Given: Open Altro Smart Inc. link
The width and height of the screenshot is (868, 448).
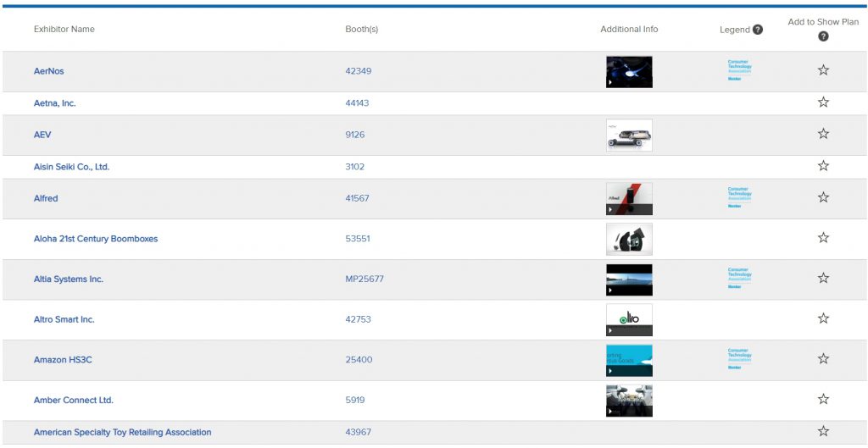Looking at the screenshot, I should [x=64, y=319].
